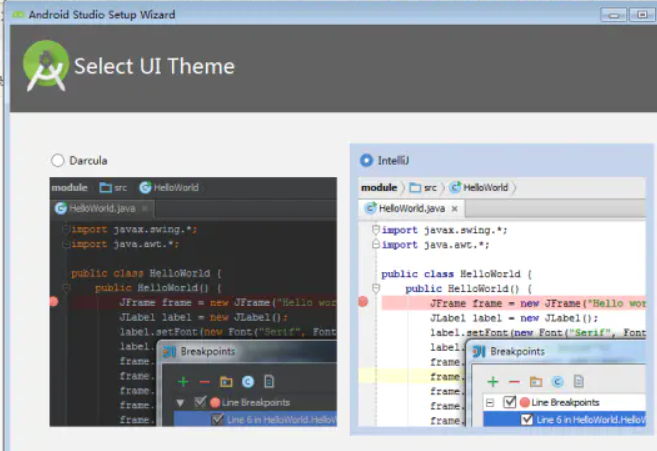Image resolution: width=657 pixels, height=451 pixels.
Task: Open the HelloWorld.java tab in IntelliJ preview
Action: 411,208
